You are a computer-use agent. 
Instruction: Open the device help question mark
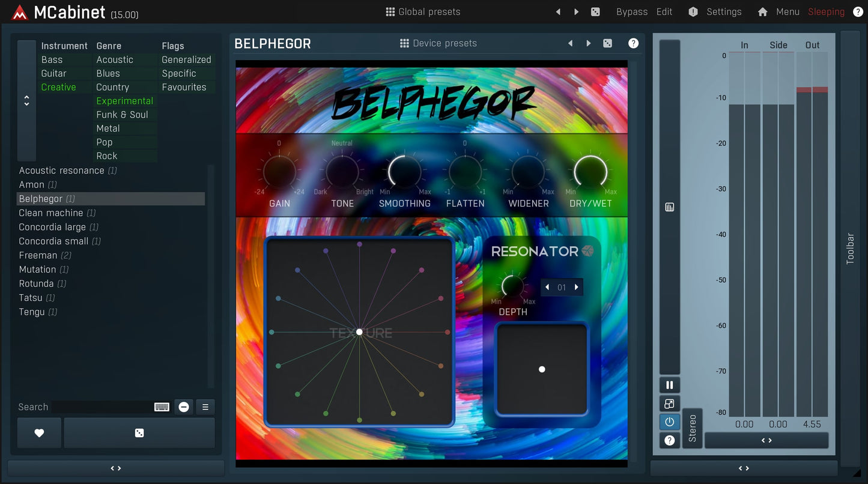pyautogui.click(x=633, y=43)
